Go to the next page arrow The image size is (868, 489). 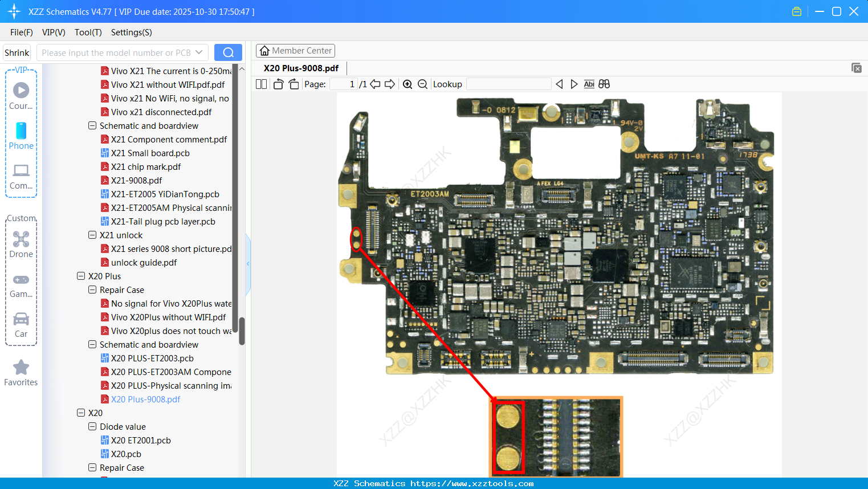390,84
